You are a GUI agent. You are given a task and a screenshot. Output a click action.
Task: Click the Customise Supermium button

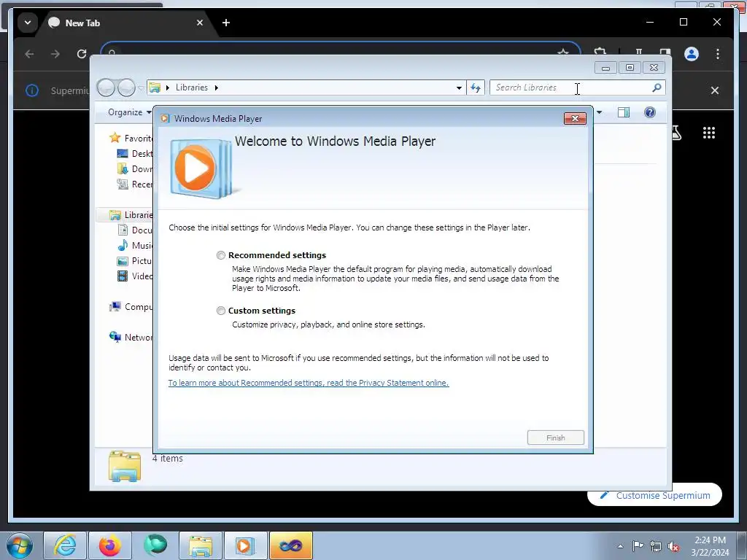coord(654,495)
